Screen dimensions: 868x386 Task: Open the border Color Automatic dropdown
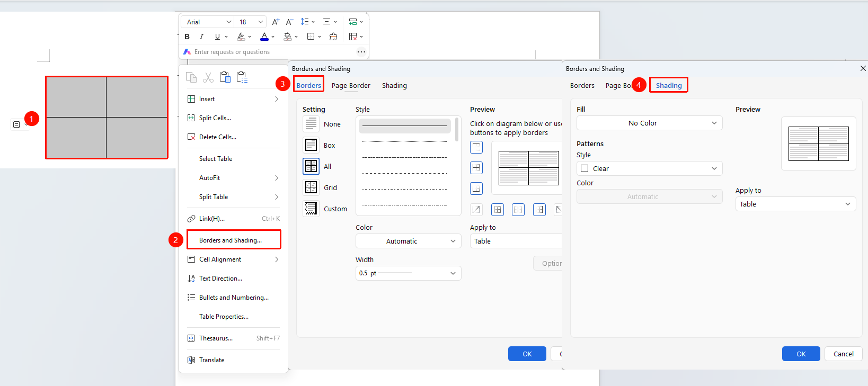(x=409, y=241)
